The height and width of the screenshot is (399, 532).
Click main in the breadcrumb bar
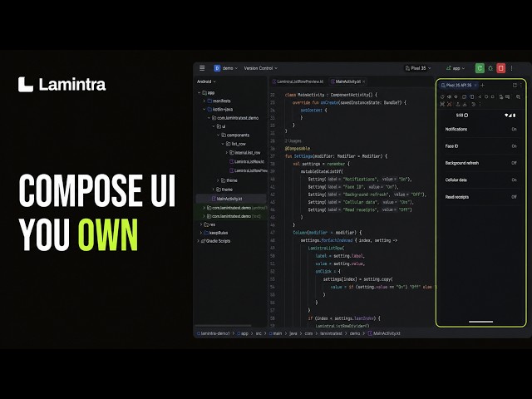click(x=275, y=333)
